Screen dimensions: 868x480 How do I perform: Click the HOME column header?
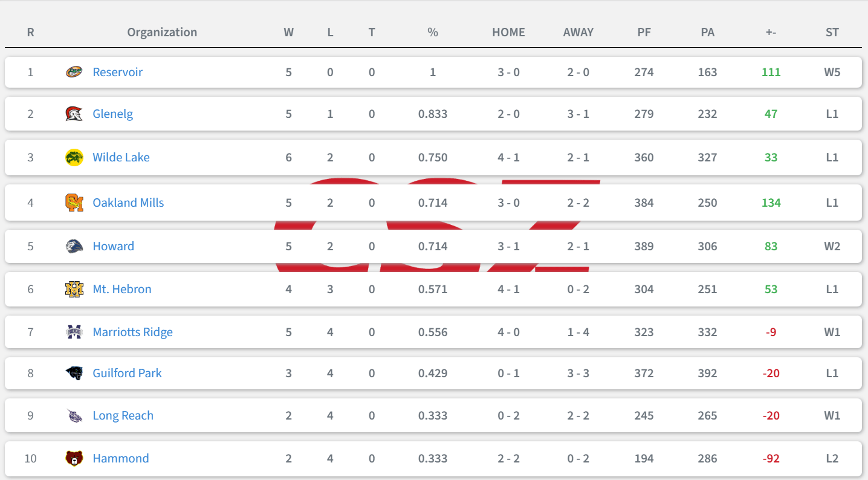(x=508, y=32)
